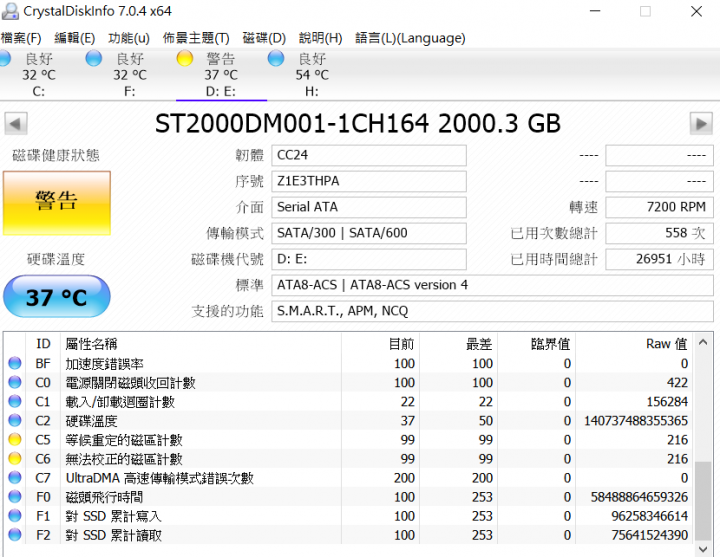The height and width of the screenshot is (557, 720).
Task: Click raw value 156284 in C1 row
Action: coord(667,402)
